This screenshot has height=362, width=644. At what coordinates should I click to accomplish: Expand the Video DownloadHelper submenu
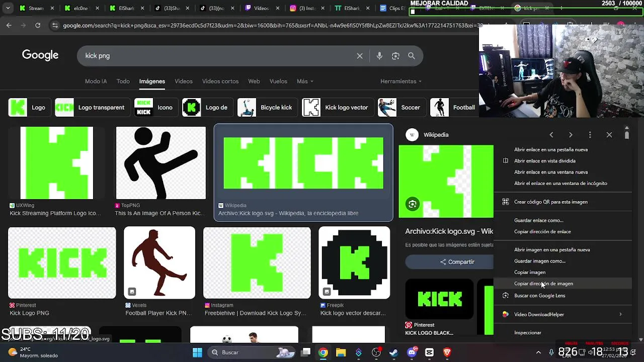562,314
